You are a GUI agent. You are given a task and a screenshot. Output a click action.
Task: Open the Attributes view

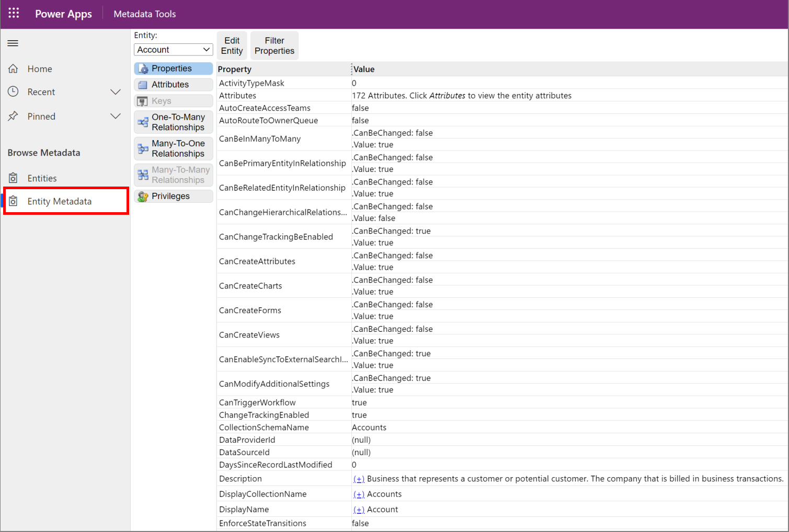pyautogui.click(x=143, y=84)
